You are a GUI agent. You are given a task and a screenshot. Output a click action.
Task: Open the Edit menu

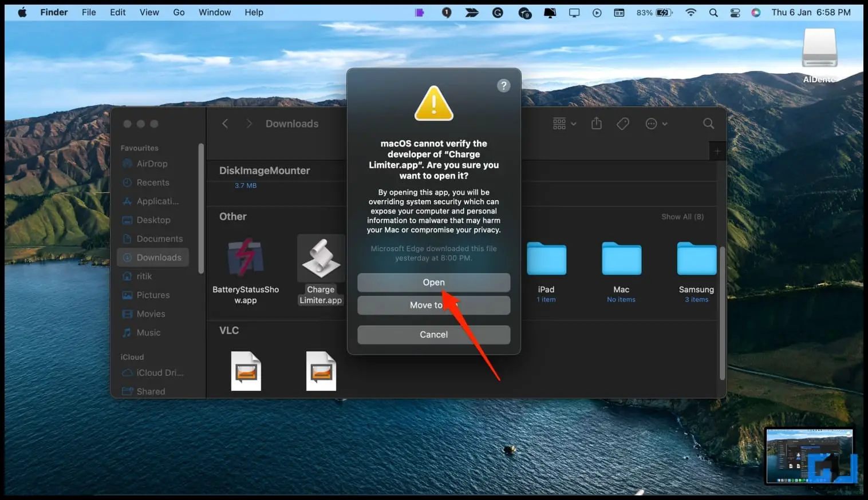(117, 12)
